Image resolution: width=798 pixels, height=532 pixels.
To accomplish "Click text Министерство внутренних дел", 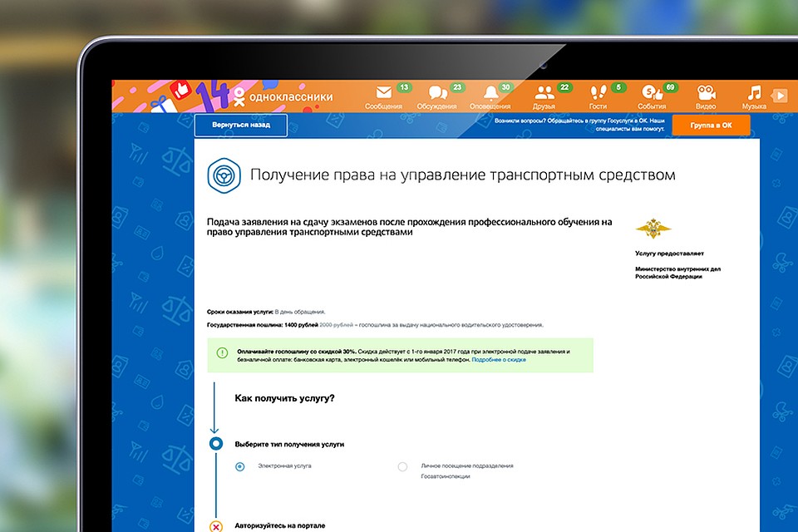I will pyautogui.click(x=678, y=268).
